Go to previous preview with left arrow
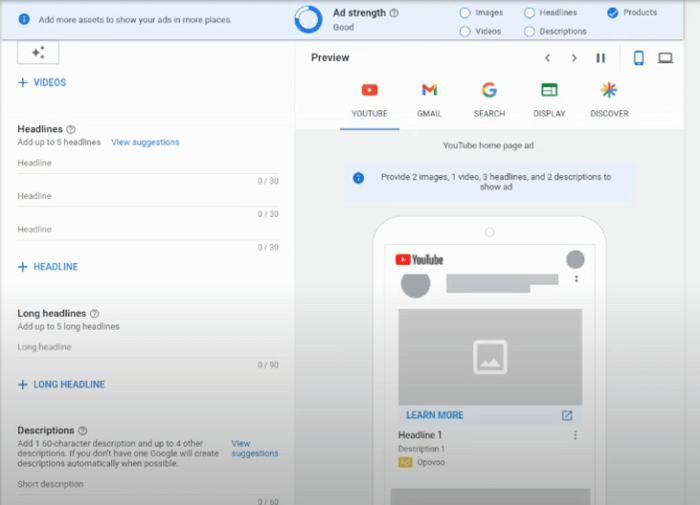This screenshot has width=700, height=505. click(x=548, y=58)
